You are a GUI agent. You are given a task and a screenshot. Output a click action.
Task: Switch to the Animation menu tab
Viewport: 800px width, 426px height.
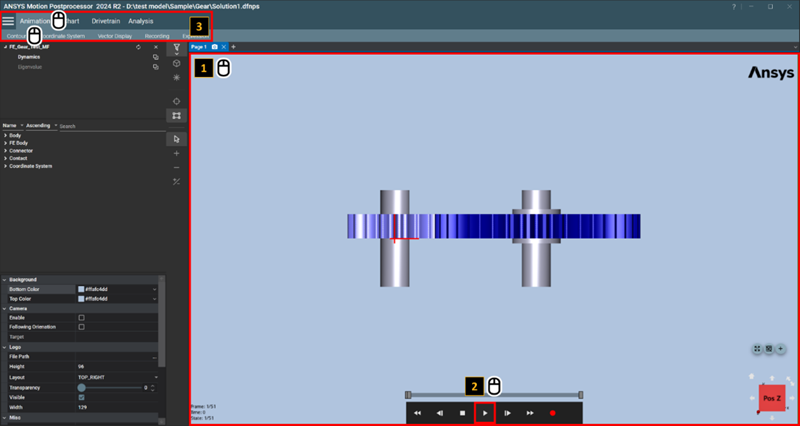34,21
